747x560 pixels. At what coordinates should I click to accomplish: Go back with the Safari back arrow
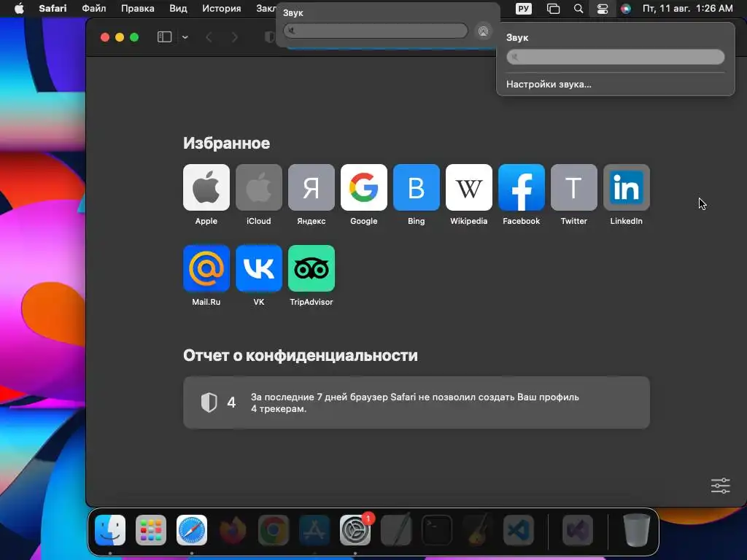click(x=209, y=37)
